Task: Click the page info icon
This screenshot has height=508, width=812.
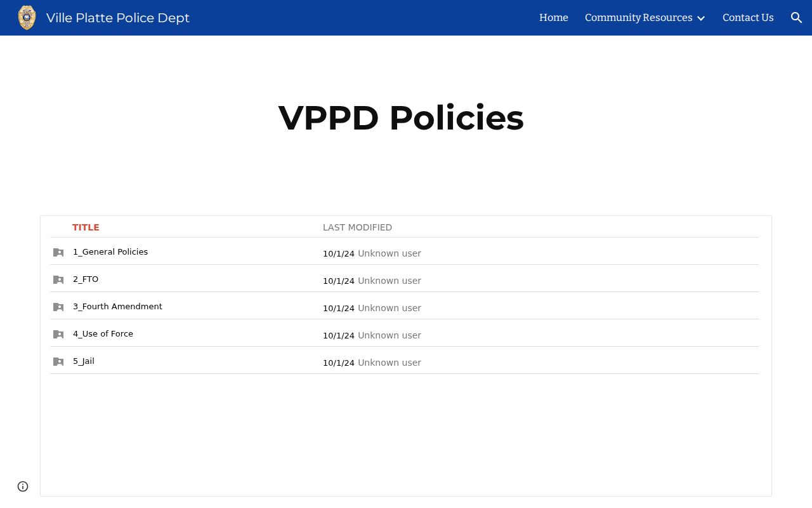Action: tap(23, 486)
